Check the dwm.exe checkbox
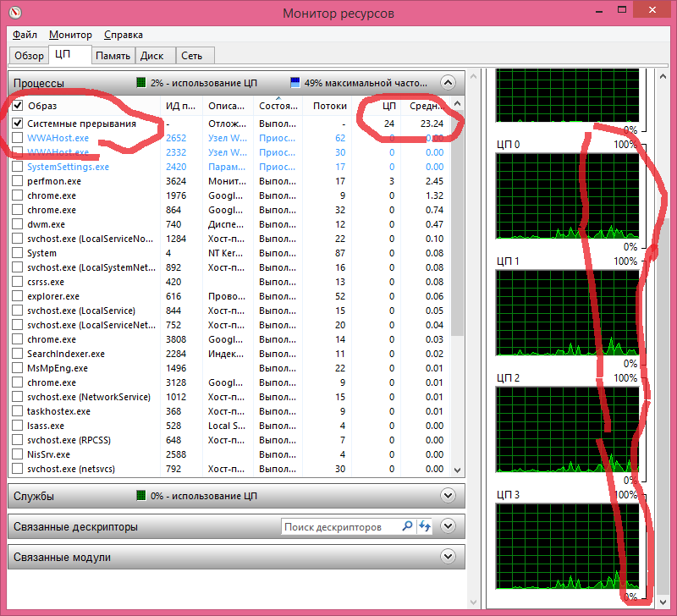Image resolution: width=677 pixels, height=616 pixels. point(17,224)
